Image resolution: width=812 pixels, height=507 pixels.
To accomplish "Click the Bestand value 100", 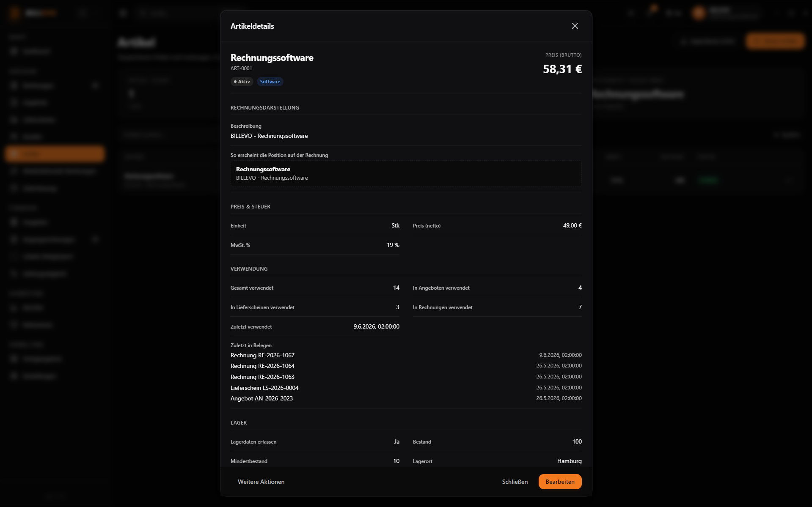I will pos(577,441).
